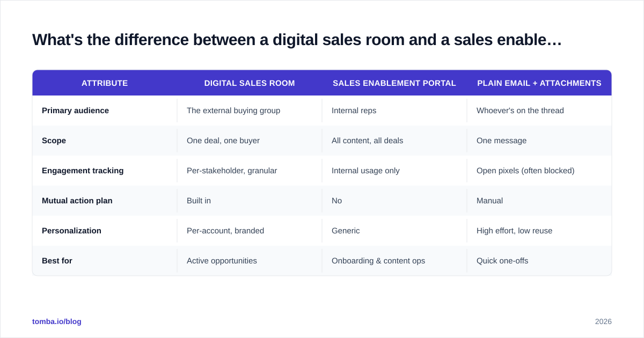Select the headline about digital sales rooms
Image resolution: width=644 pixels, height=338 pixels.
pos(297,40)
